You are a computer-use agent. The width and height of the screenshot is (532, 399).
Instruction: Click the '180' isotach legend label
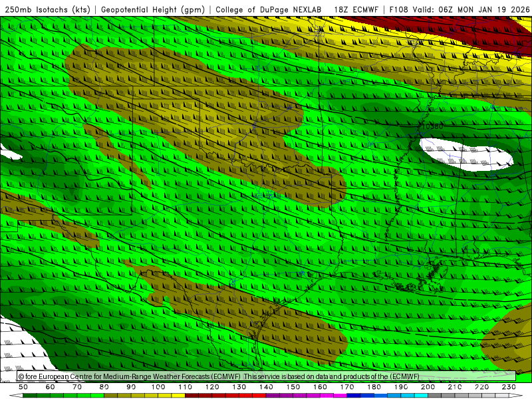point(374,387)
